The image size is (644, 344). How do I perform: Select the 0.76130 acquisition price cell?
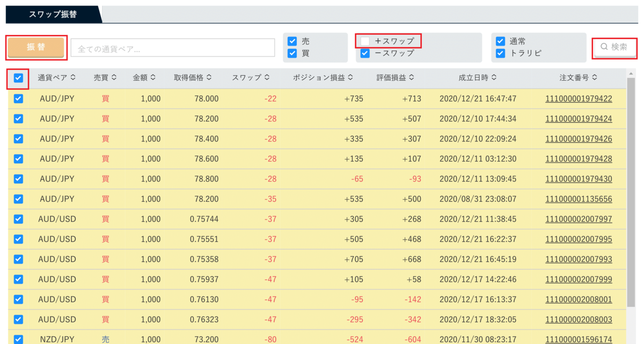tap(204, 299)
